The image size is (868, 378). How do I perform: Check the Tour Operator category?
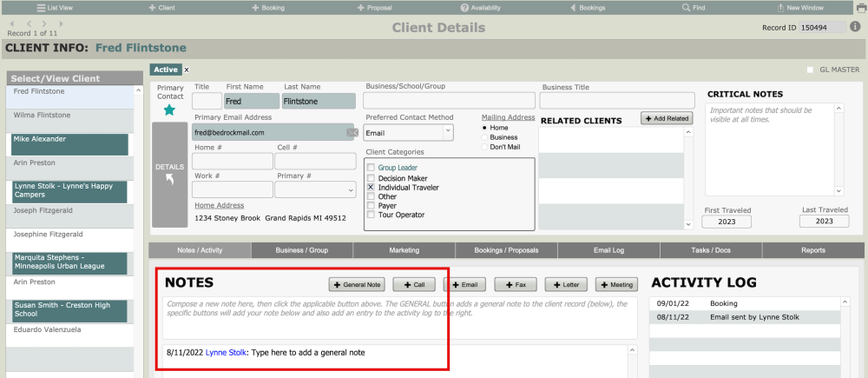[371, 215]
